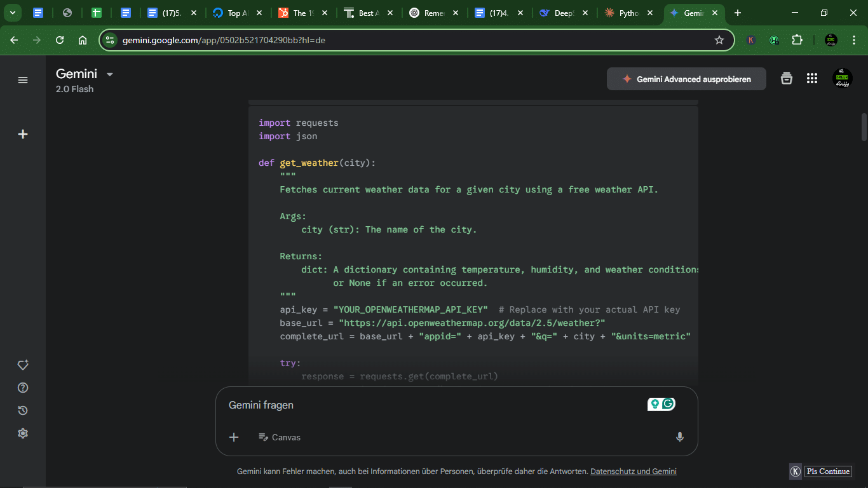Open Activity history clock icon in sidebar
Screen dimensions: 868x488
23,410
